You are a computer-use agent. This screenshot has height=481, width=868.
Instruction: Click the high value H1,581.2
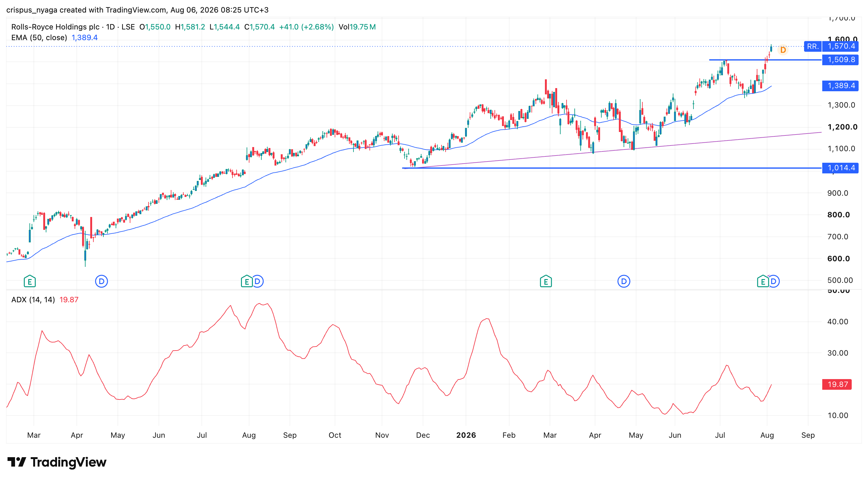[x=190, y=27]
